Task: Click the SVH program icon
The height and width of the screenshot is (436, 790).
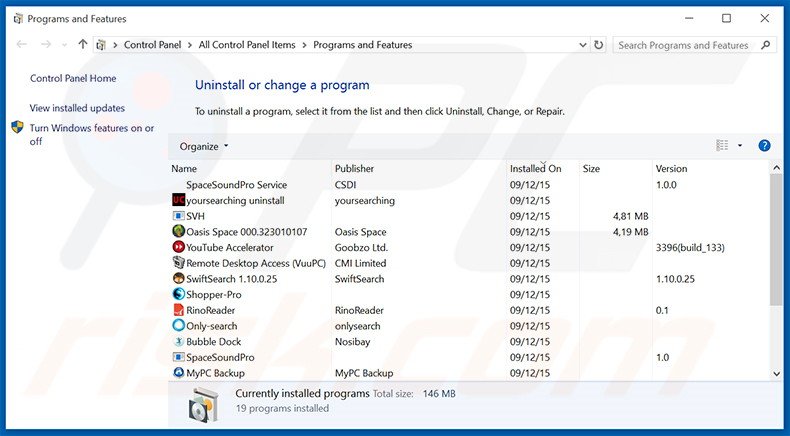Action: pyautogui.click(x=178, y=216)
